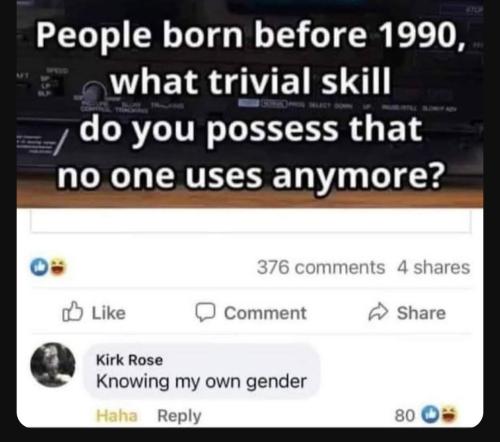This screenshot has width=500, height=442.
Task: Click the speech bubble Comment icon
Action: [205, 312]
